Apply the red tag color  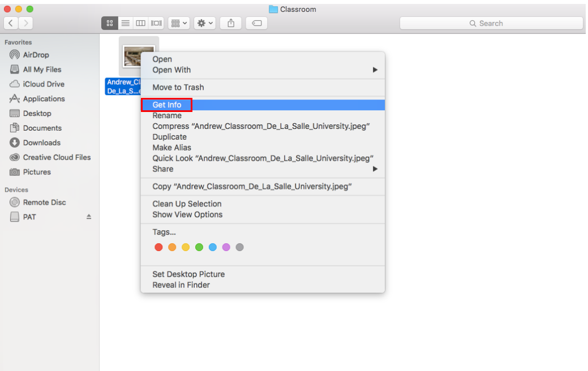click(x=158, y=247)
